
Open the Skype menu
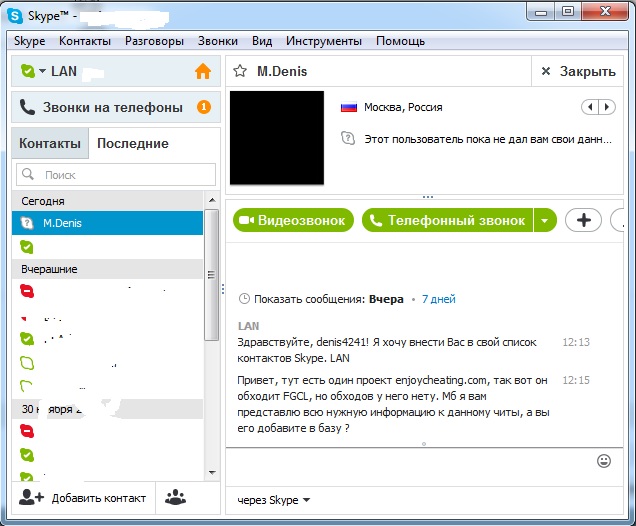click(x=30, y=41)
